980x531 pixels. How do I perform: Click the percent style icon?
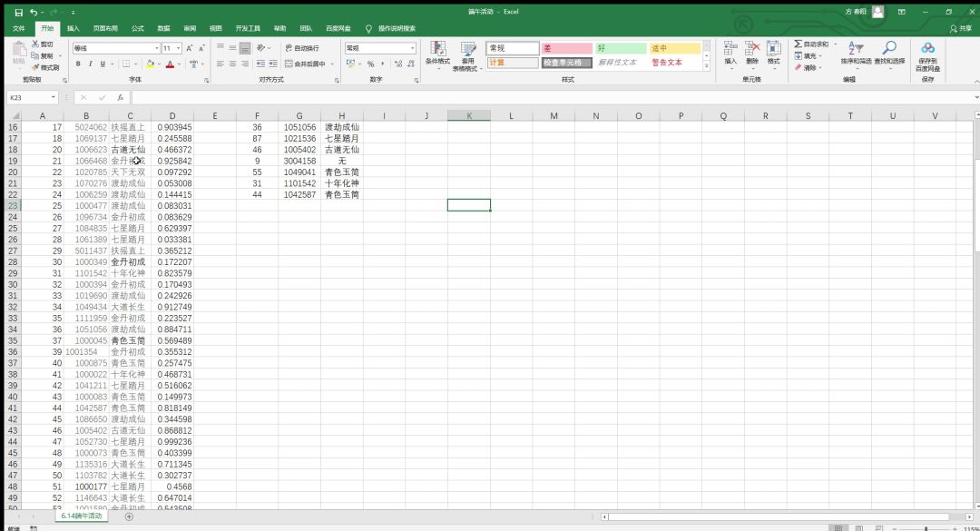pyautogui.click(x=370, y=64)
